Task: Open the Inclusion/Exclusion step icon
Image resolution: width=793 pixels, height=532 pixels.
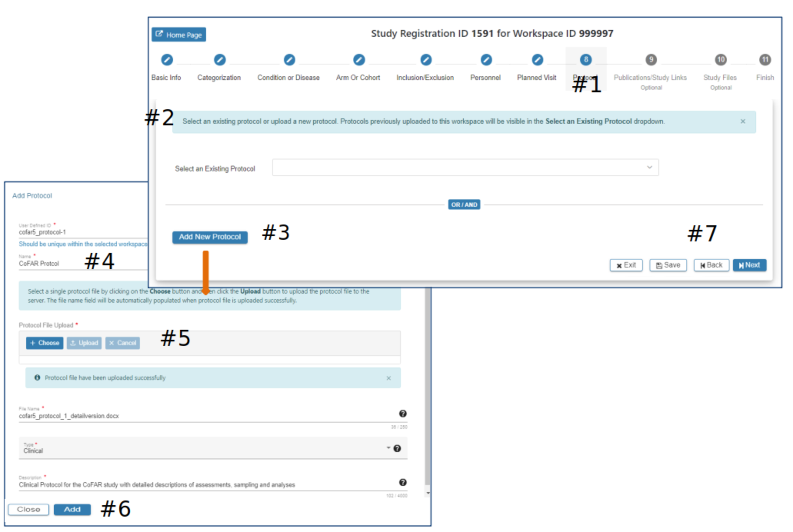Action: [426, 60]
